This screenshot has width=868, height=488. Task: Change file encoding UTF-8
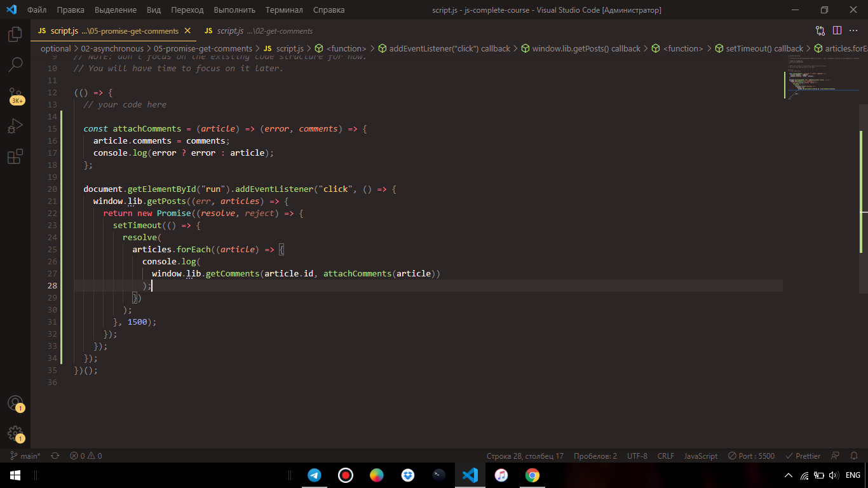pos(637,456)
